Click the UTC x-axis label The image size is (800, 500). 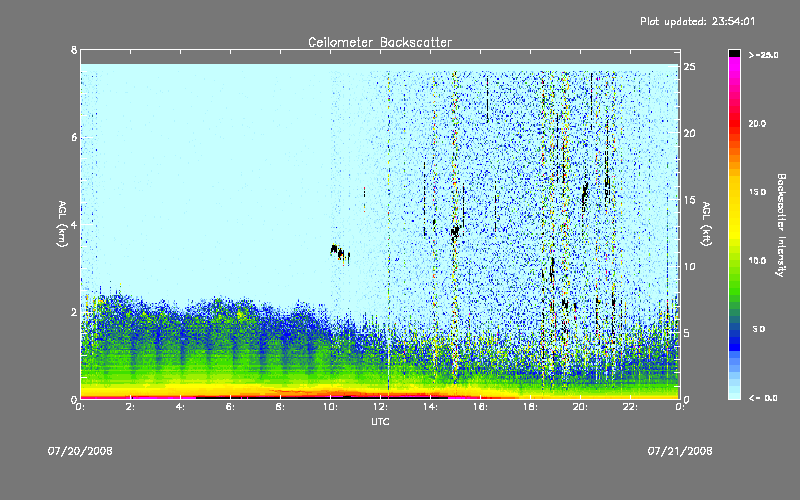click(x=380, y=421)
